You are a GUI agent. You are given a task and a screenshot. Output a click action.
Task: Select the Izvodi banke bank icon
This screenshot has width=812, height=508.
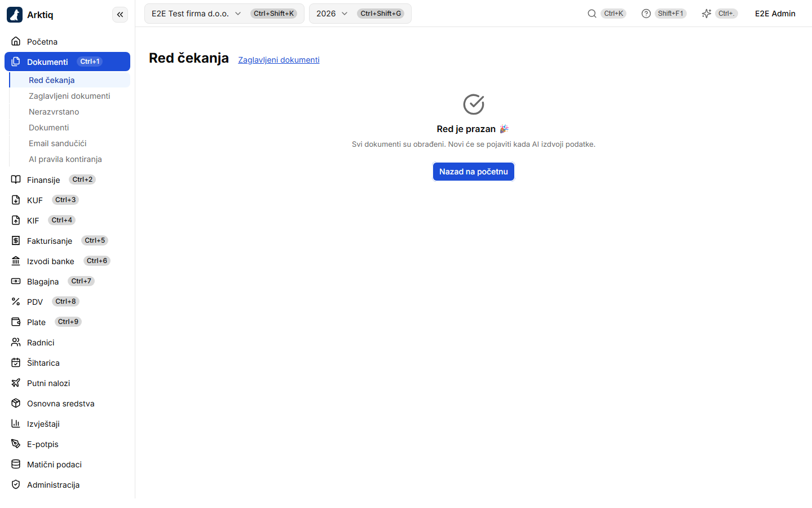tap(16, 261)
